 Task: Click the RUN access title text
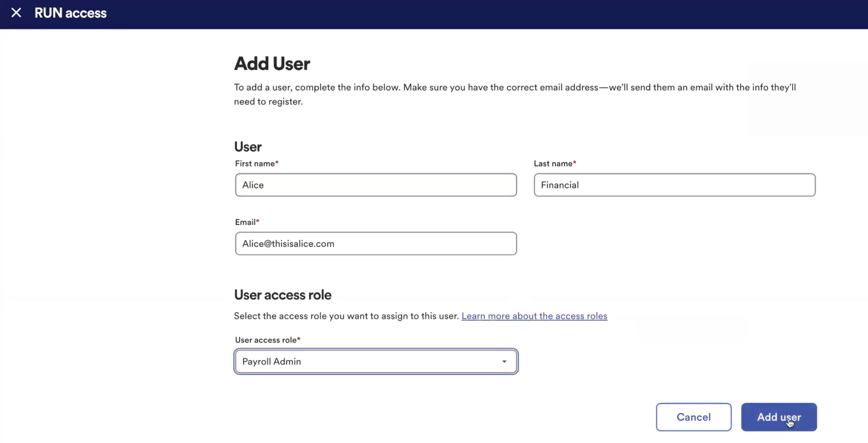pos(70,13)
